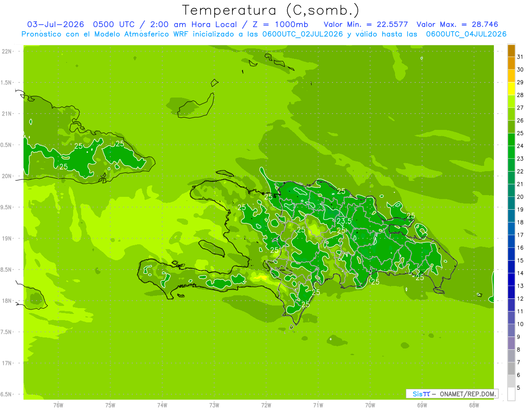
Task: Click the "20" colorbar scale label
Action: click(520, 197)
